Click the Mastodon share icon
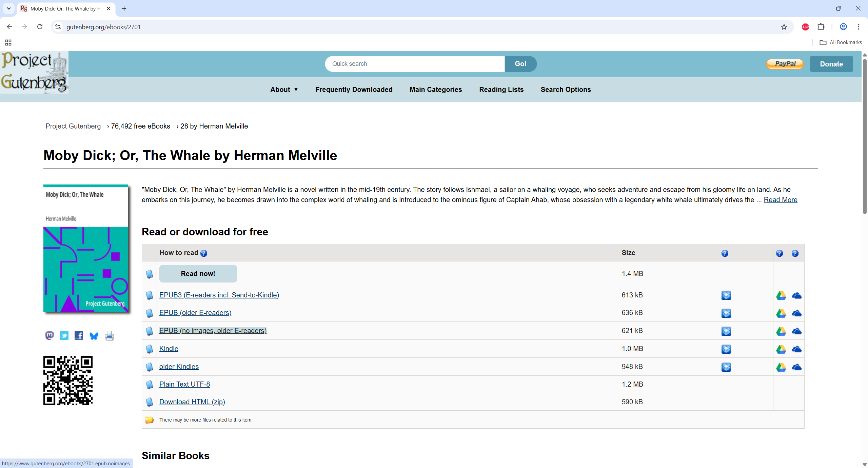 click(50, 336)
